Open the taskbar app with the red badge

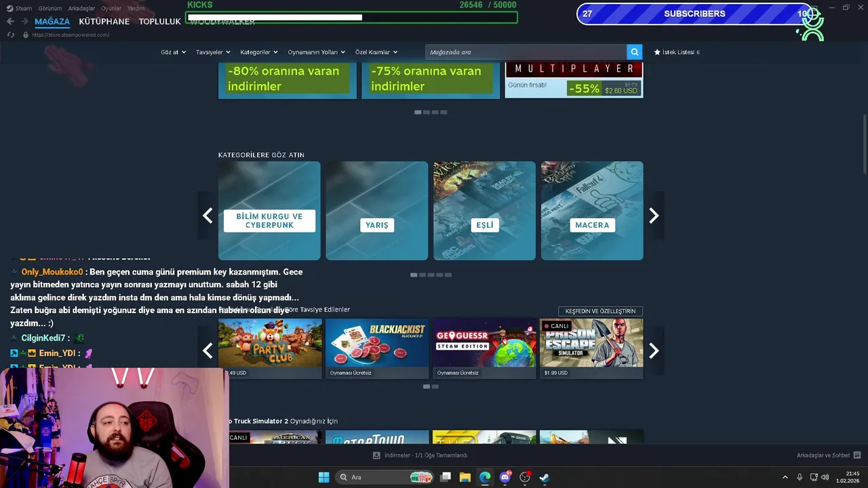[524, 477]
